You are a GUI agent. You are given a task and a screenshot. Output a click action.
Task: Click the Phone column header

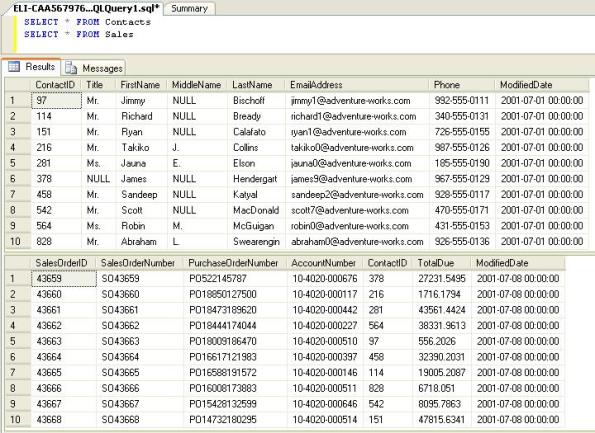[462, 85]
